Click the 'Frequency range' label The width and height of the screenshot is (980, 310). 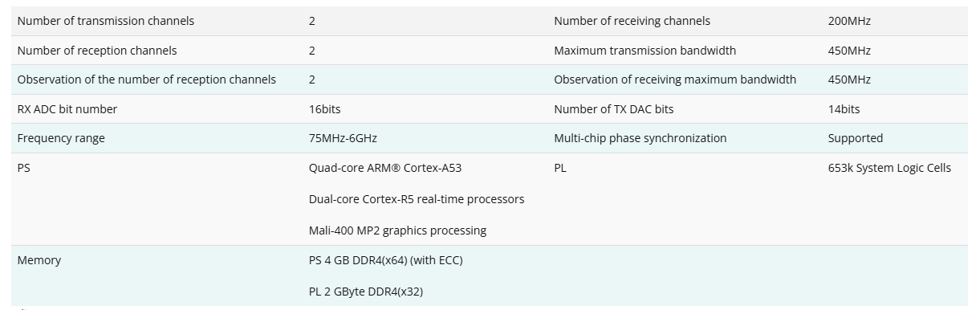coord(61,138)
